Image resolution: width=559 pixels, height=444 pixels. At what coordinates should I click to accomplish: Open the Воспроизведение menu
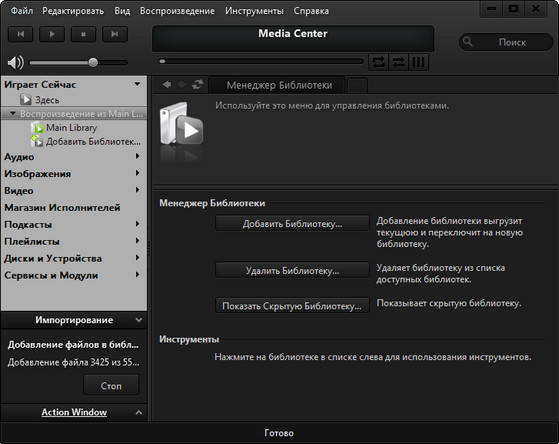pyautogui.click(x=177, y=11)
